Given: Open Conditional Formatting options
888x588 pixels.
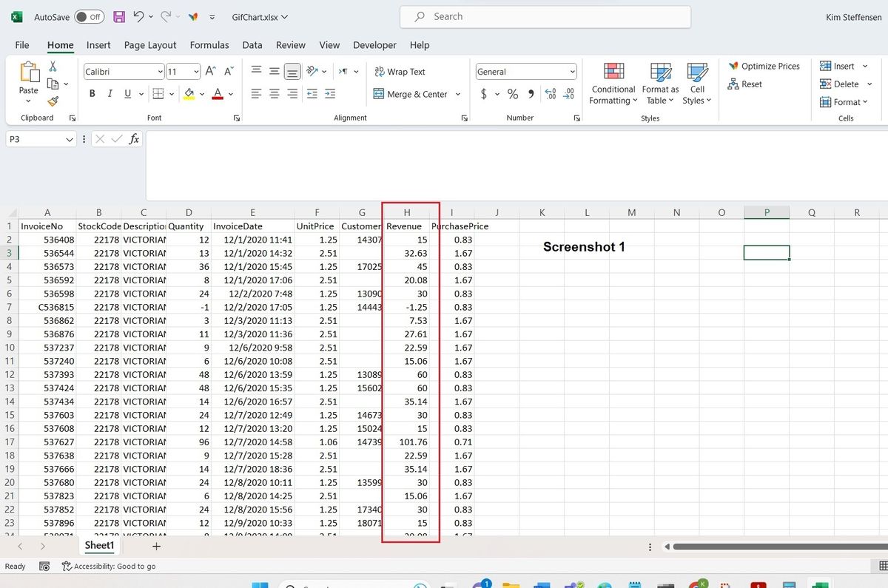Looking at the screenshot, I should tap(613, 83).
